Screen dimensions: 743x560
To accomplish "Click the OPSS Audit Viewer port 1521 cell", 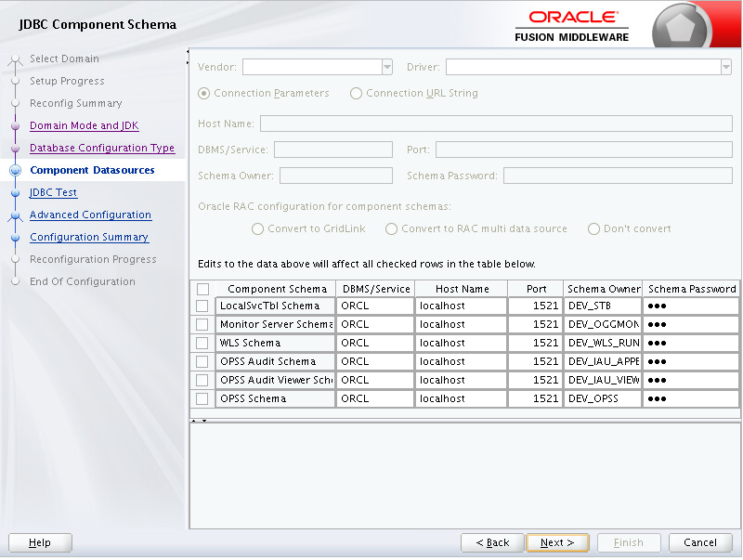I will point(536,380).
